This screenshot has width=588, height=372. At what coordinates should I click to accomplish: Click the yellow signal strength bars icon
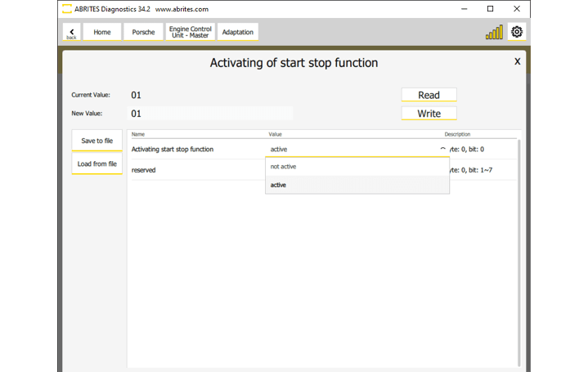(494, 33)
